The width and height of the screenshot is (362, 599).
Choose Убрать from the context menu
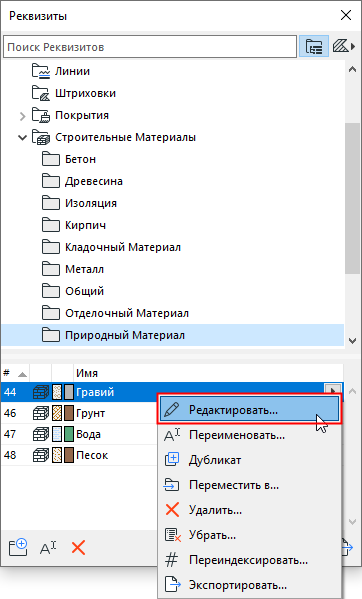tap(249, 535)
